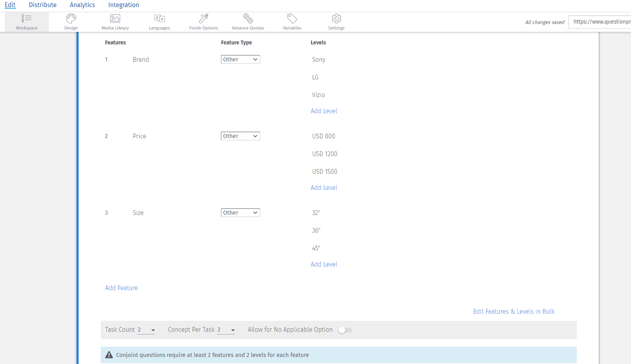Image resolution: width=631 pixels, height=364 pixels.
Task: Click the 36" size level
Action: [316, 230]
